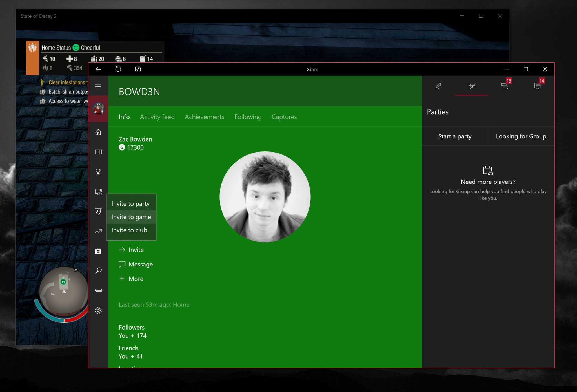
Task: Open the hamburger menu in the Xbox sidebar
Action: (98, 86)
